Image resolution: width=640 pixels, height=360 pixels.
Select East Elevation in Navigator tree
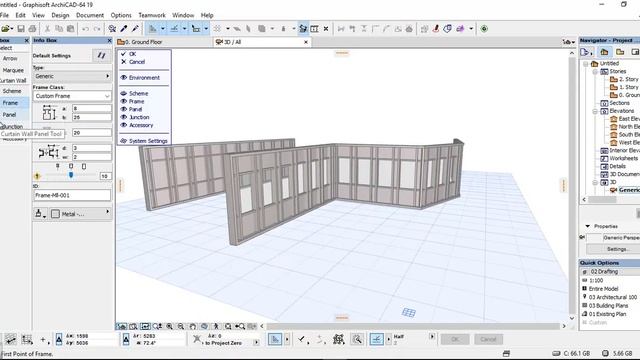coord(625,119)
